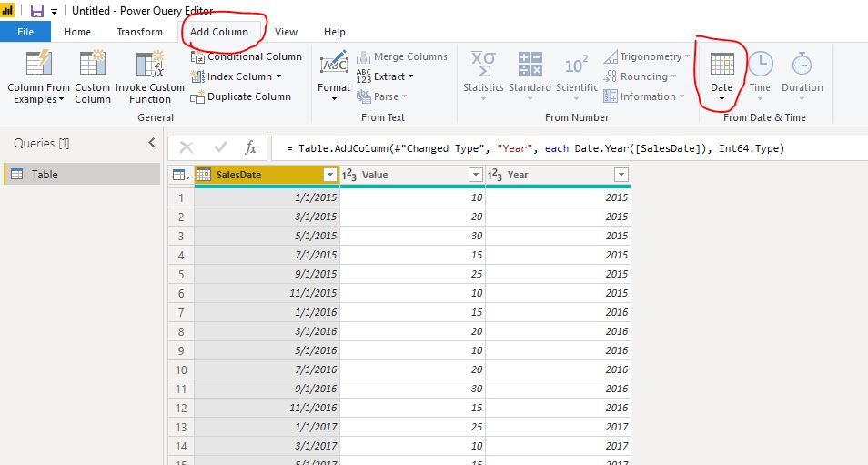Image resolution: width=868 pixels, height=465 pixels.
Task: Save with the purple disk icon
Action: click(37, 11)
